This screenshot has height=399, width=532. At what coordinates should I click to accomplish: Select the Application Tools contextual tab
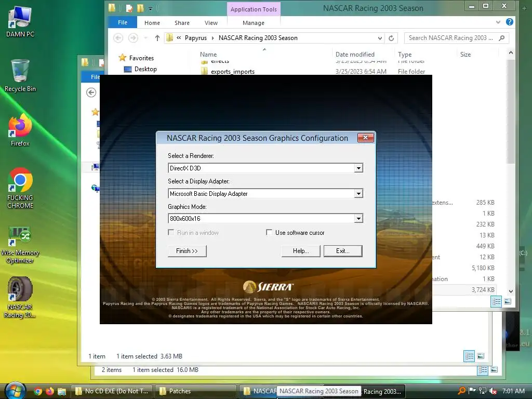point(254,9)
